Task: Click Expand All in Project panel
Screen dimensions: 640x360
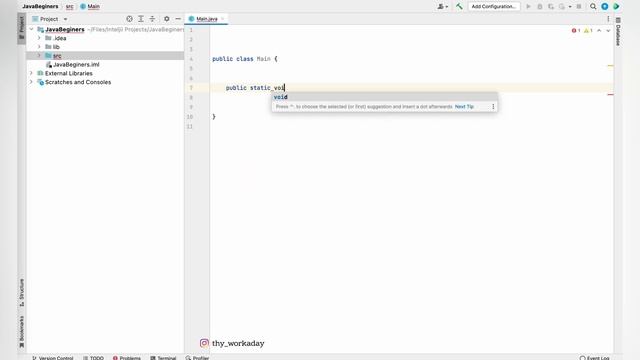Action: coord(141,19)
